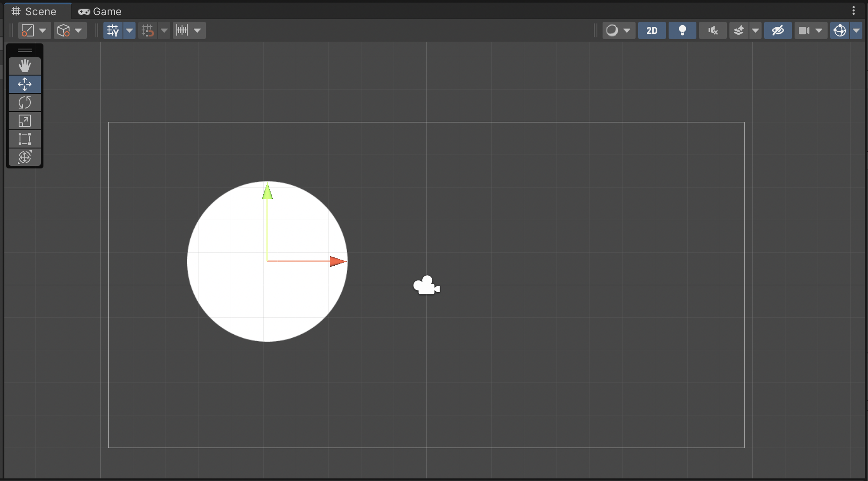
Task: Toggle scene audio mute button
Action: 712,30
